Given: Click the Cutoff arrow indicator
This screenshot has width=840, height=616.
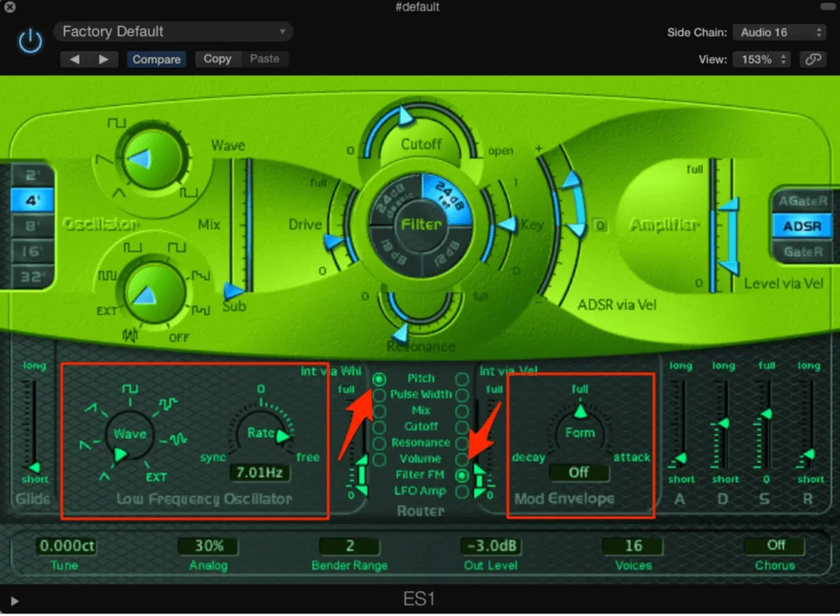Looking at the screenshot, I should [406, 115].
